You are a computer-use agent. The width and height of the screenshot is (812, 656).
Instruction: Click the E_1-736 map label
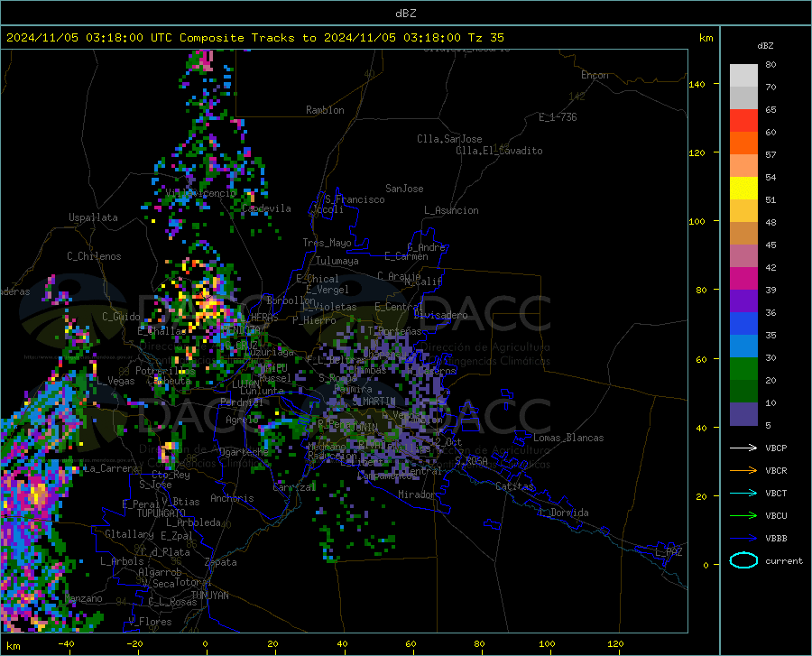(558, 117)
